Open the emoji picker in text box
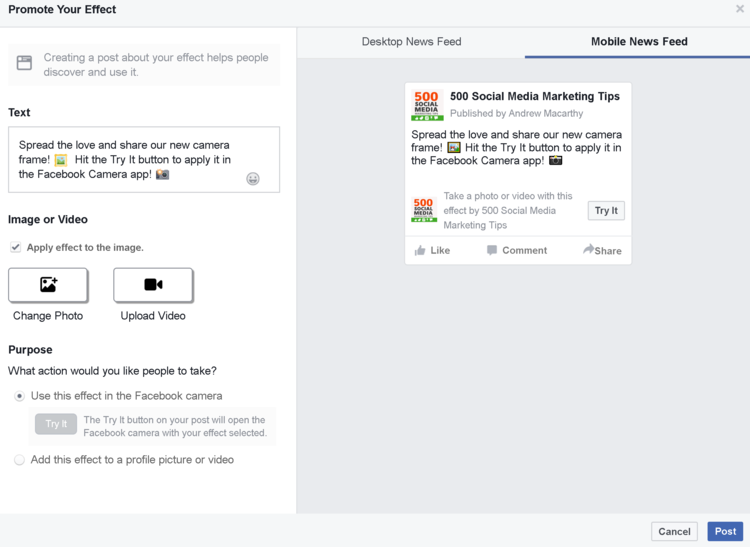The image size is (750, 547). point(253,179)
